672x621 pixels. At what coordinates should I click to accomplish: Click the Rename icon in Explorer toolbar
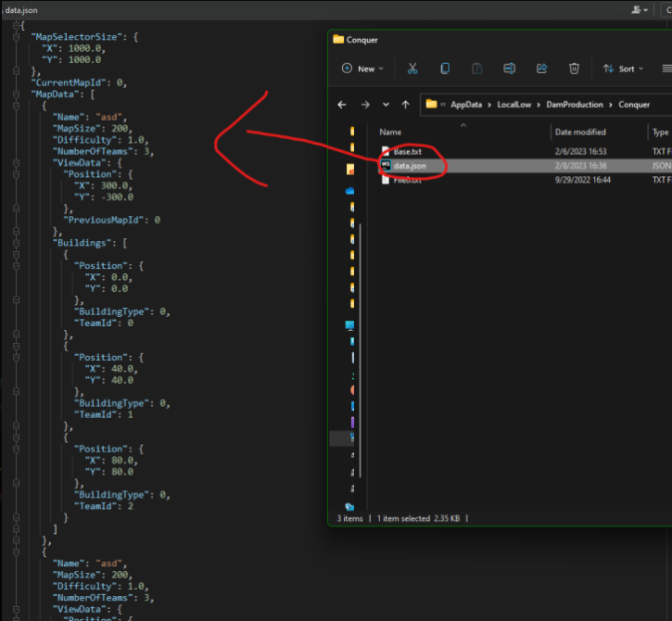[x=509, y=69]
